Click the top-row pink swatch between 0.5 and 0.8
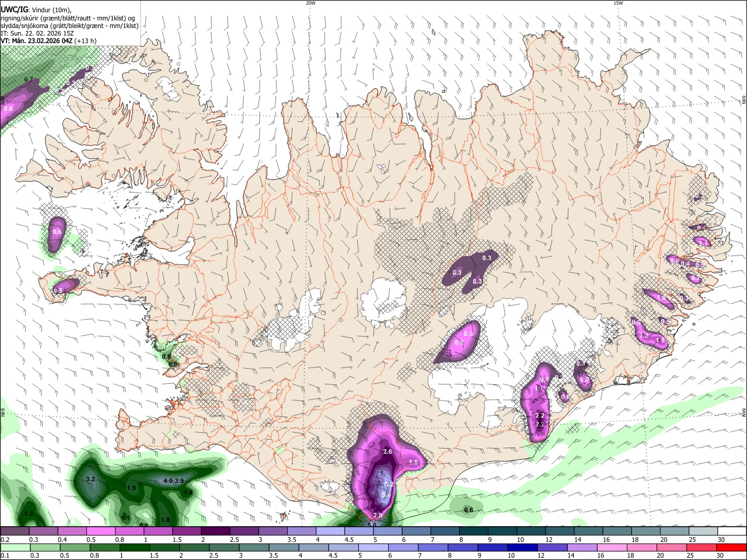The image size is (747, 560). (x=100, y=531)
